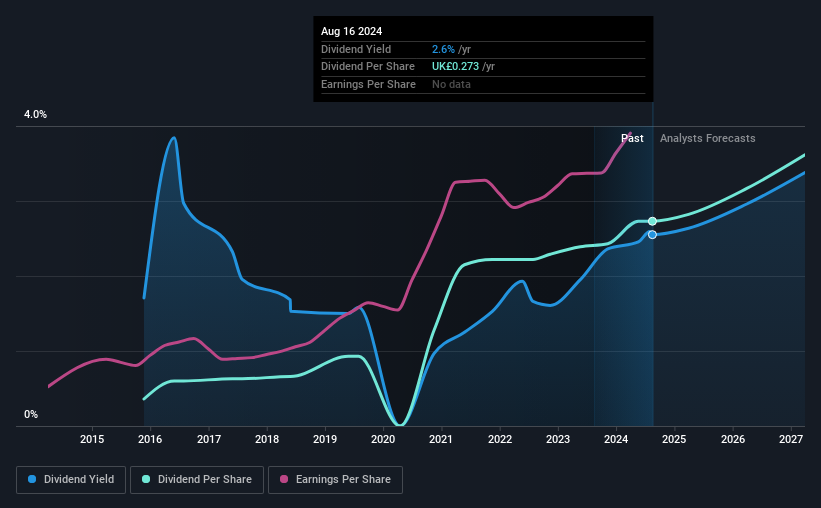821x508 pixels.
Task: Select the teal data point marker on chart
Action: point(652,222)
